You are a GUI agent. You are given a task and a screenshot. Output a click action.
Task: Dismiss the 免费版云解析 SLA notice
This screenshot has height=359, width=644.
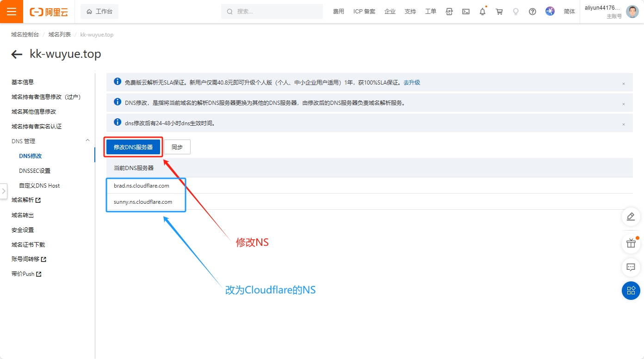(x=623, y=84)
